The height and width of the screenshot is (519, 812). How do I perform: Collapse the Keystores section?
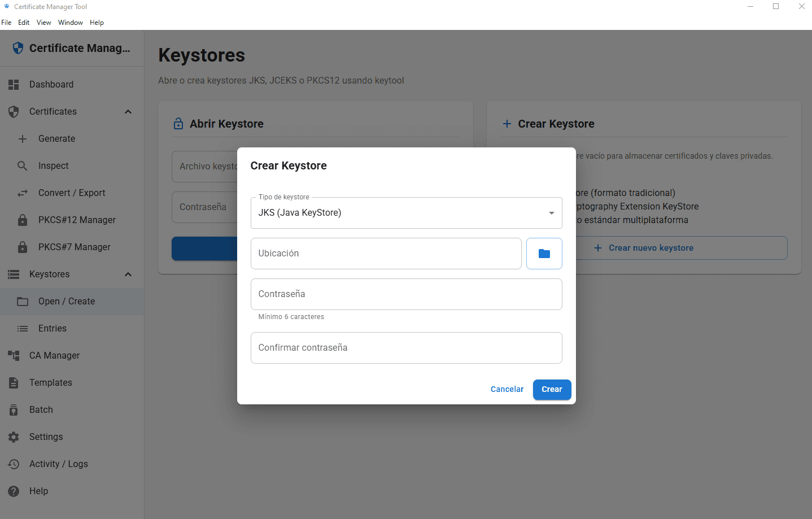click(128, 274)
